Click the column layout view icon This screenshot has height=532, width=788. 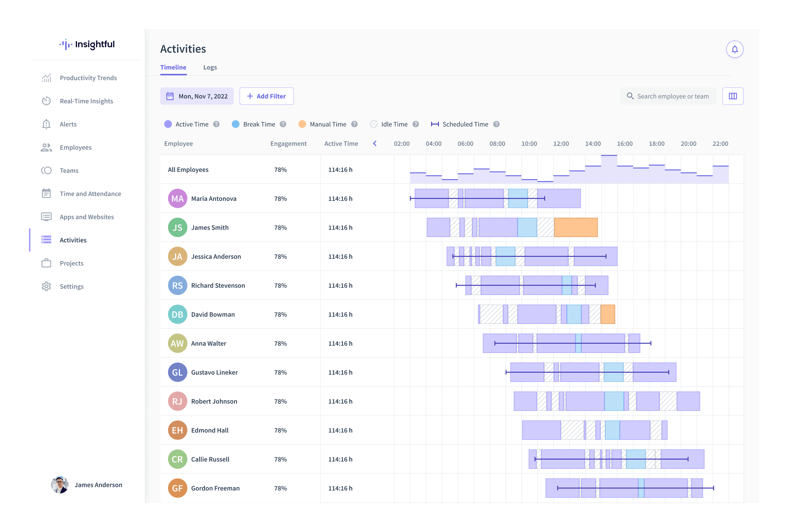pos(732,96)
